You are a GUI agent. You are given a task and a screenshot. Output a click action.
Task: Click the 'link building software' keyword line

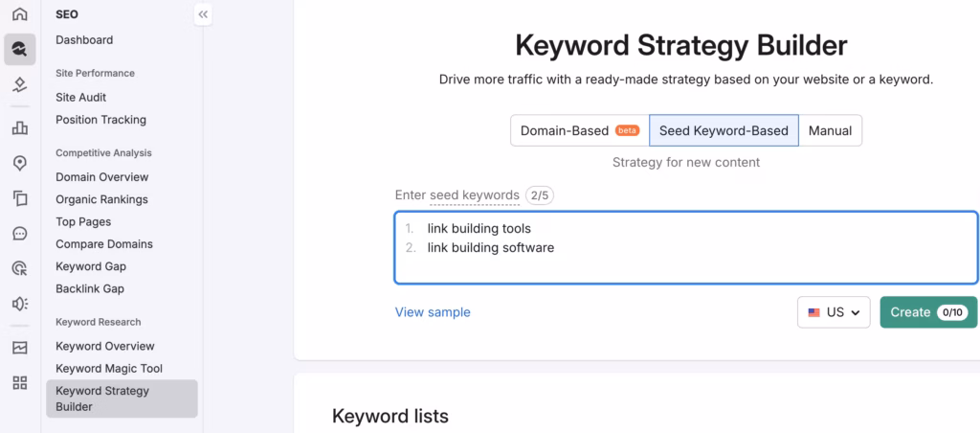click(491, 248)
